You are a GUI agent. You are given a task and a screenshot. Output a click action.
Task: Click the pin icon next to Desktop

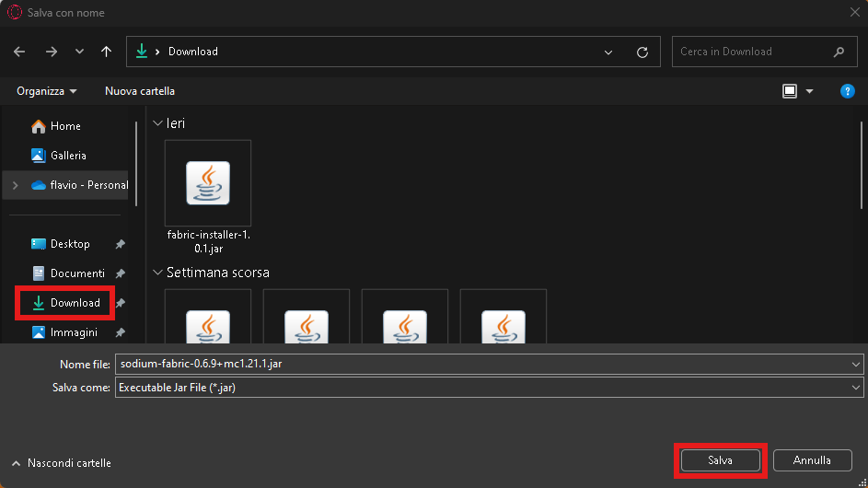coord(121,244)
